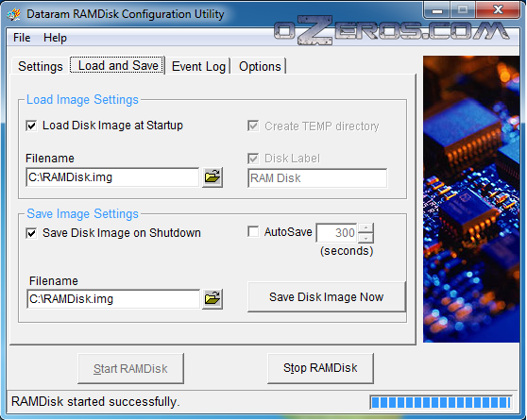Increase the AutoSave seconds with up arrow
Viewport: 527px width, 420px height.
click(365, 227)
